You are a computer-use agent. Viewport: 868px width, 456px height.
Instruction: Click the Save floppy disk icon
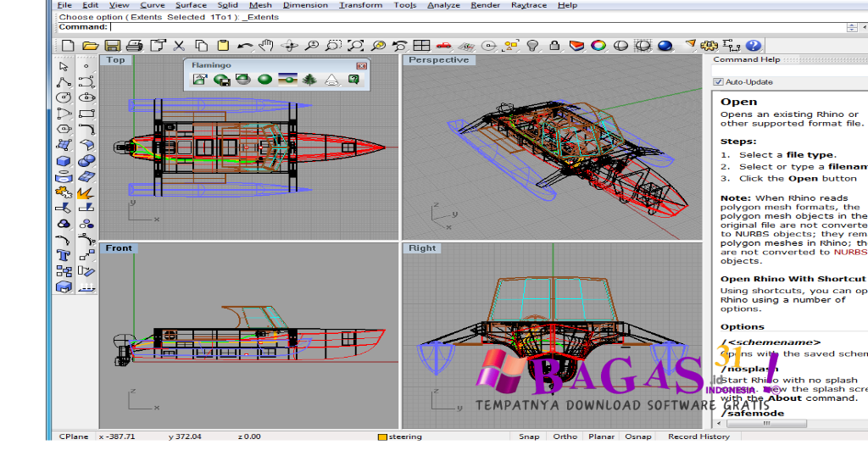coord(113,46)
